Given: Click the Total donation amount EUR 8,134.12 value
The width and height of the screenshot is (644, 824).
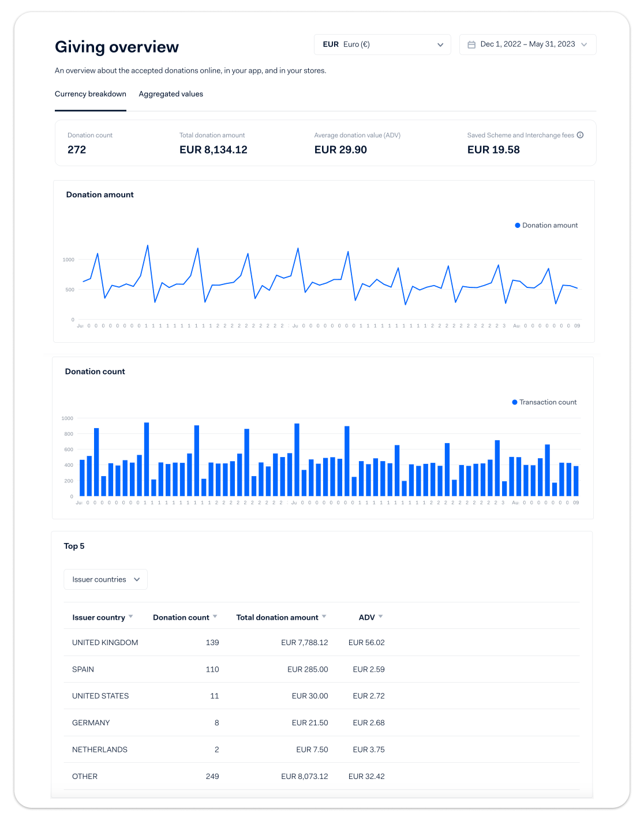Looking at the screenshot, I should pyautogui.click(x=214, y=150).
